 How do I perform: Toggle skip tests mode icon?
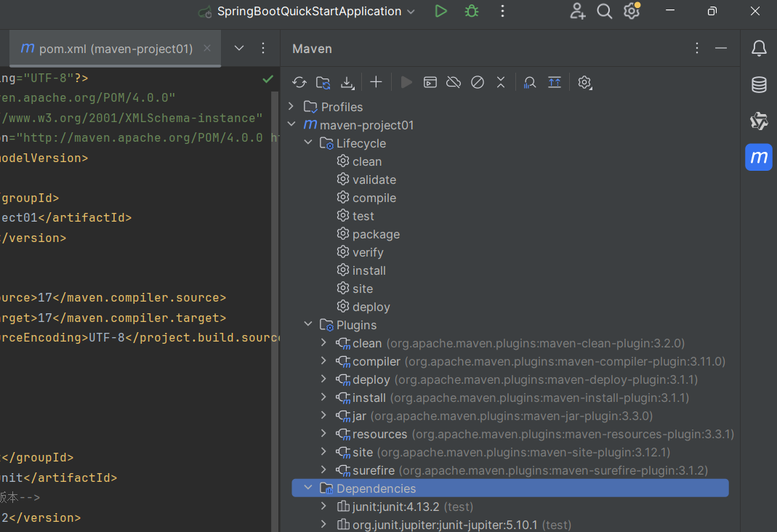point(478,82)
